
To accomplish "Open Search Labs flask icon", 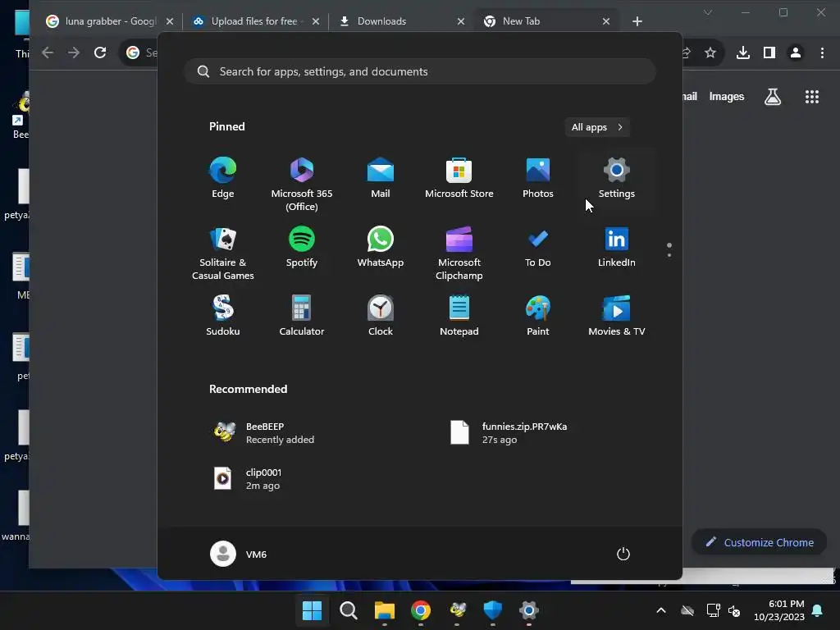I will [773, 97].
